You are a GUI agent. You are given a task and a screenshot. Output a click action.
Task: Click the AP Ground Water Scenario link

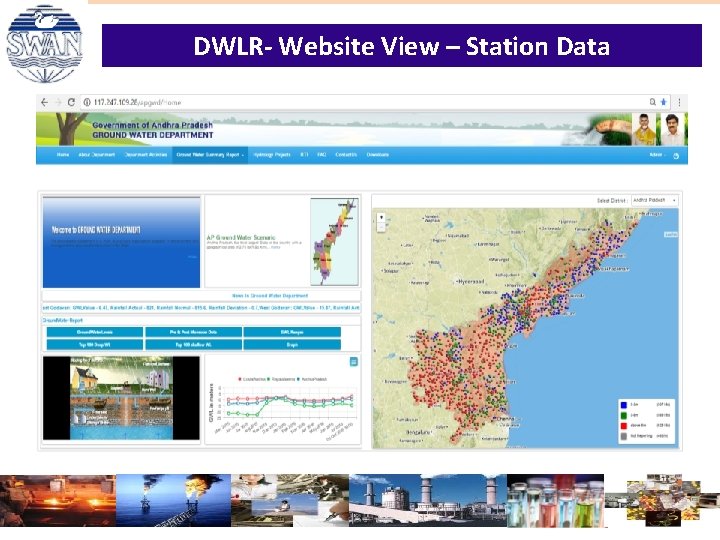241,237
